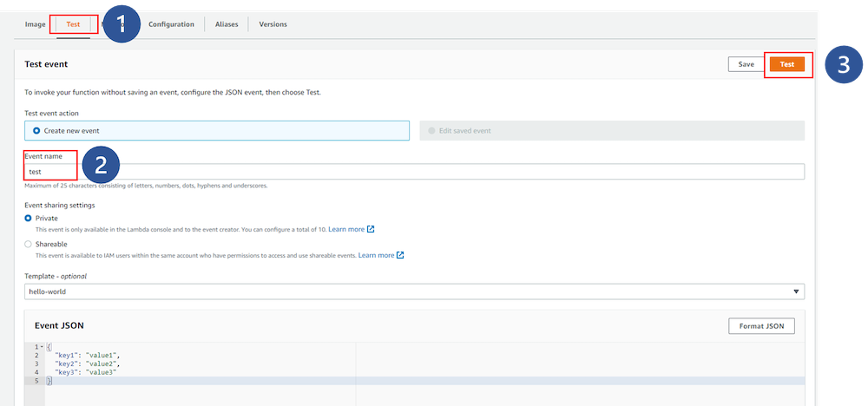
Task: Open the Test tab
Action: (x=73, y=24)
